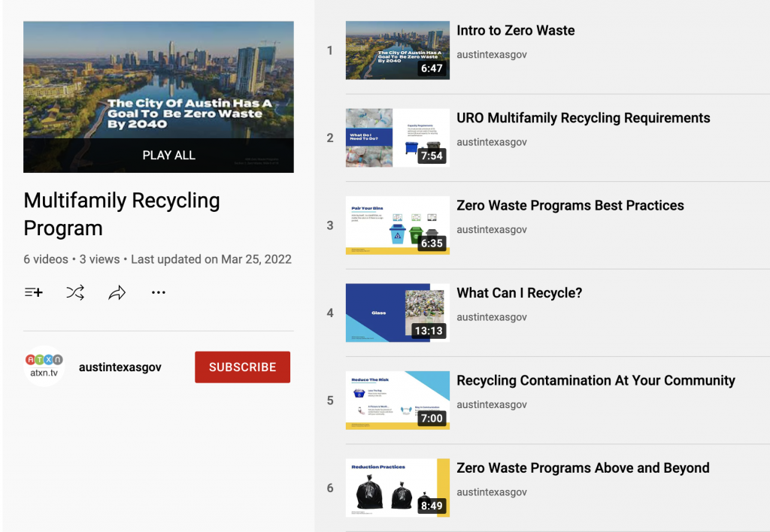Click index number 1 beside Intro to Zero Waste
The image size is (770, 532).
[x=330, y=50]
